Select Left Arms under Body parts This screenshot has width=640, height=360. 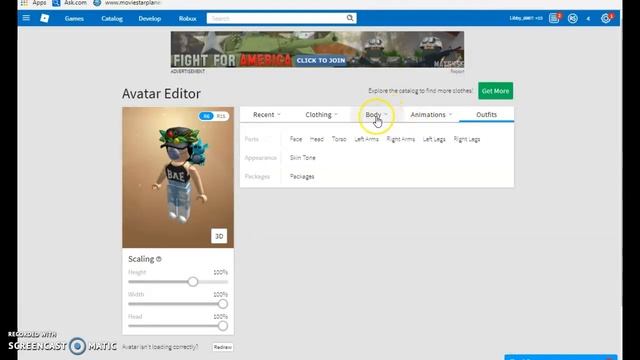(367, 139)
